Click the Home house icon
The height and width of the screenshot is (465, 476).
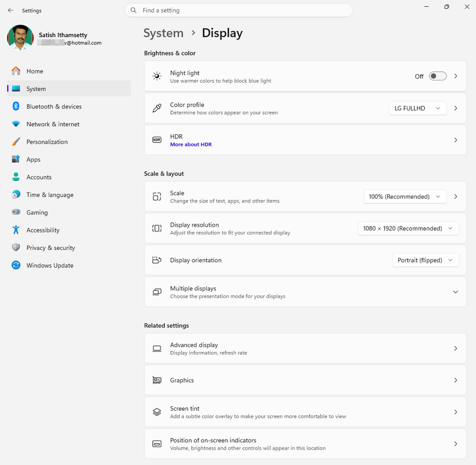point(16,71)
